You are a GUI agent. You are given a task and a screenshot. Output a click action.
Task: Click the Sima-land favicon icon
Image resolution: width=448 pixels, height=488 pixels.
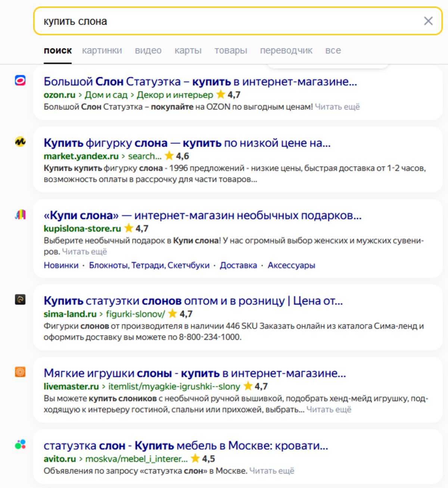20,299
